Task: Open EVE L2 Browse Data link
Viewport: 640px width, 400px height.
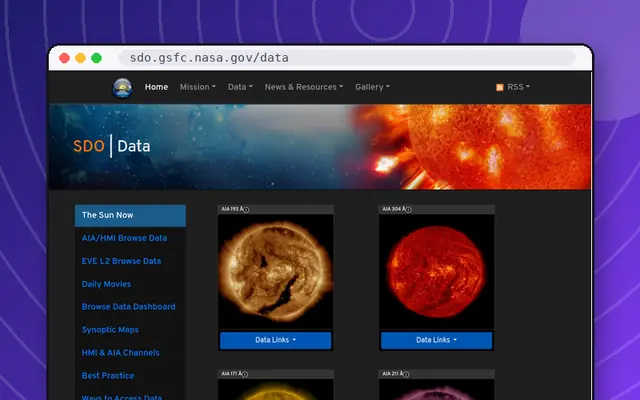Action: (x=121, y=261)
